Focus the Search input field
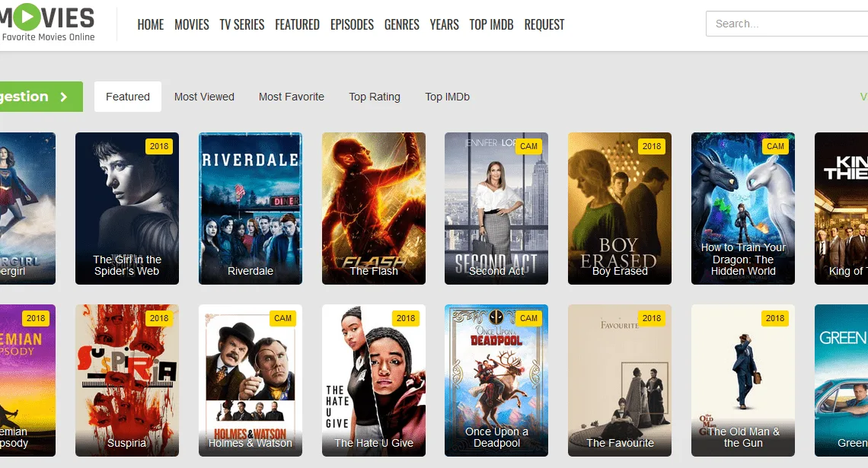868x468 pixels. pos(787,24)
